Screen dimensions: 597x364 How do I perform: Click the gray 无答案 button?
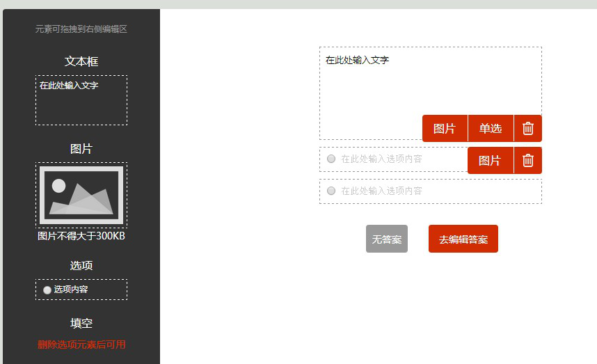(387, 239)
